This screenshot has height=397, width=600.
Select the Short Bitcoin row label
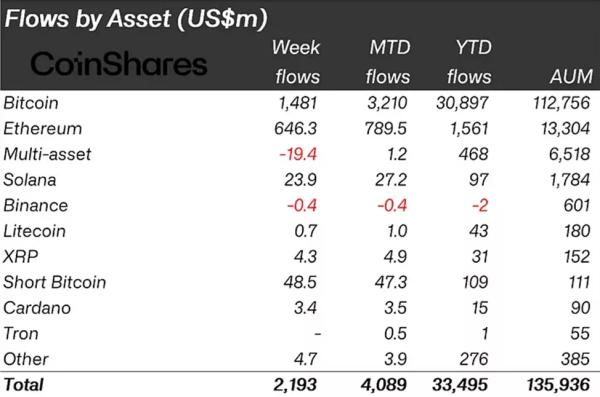coord(55,282)
